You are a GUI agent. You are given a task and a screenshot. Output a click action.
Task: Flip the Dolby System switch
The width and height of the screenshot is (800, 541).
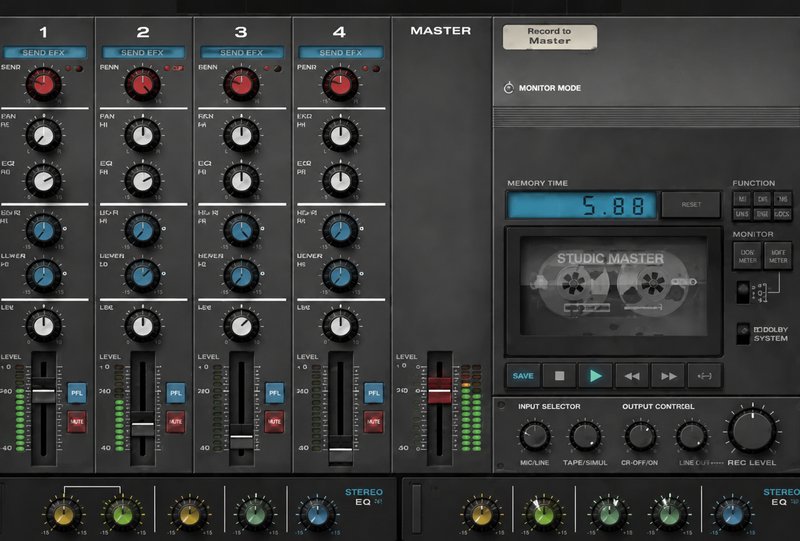743,333
